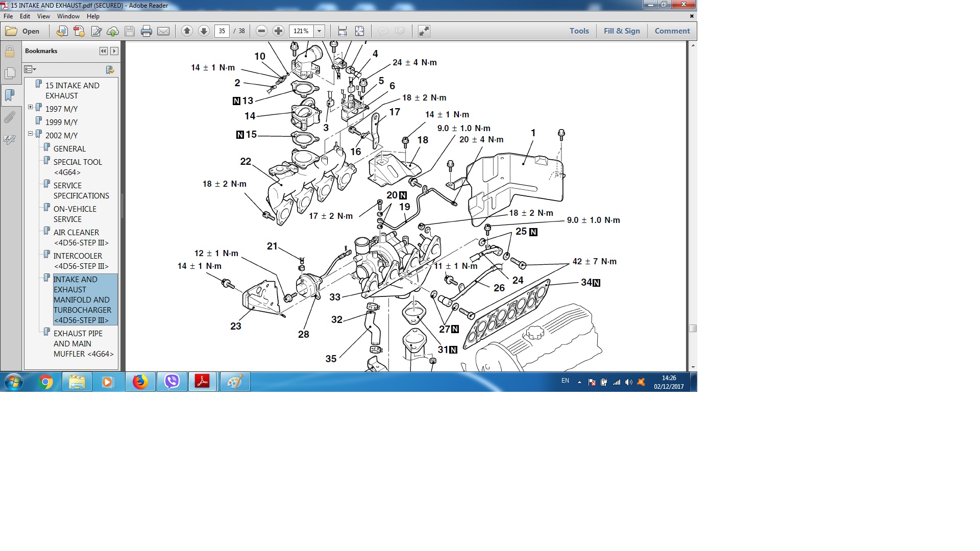This screenshot has width=980, height=551.
Task: Enter read mode with the expand icon
Action: point(424,31)
